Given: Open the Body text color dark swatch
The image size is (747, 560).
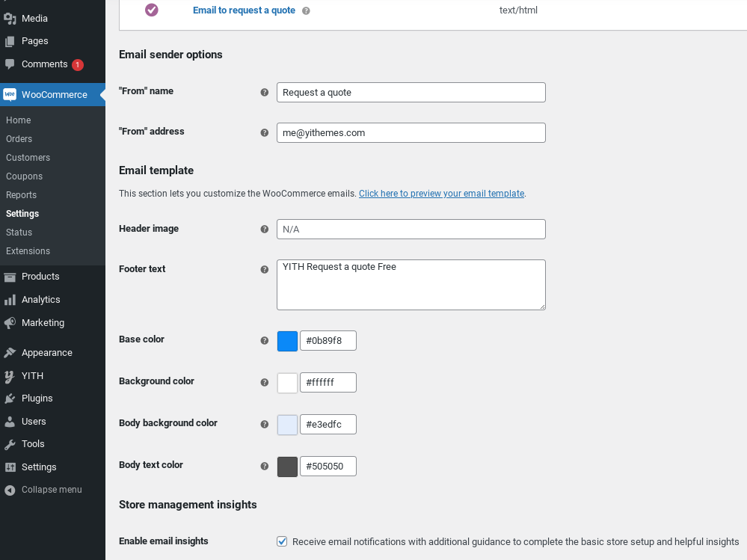Looking at the screenshot, I should 287,467.
